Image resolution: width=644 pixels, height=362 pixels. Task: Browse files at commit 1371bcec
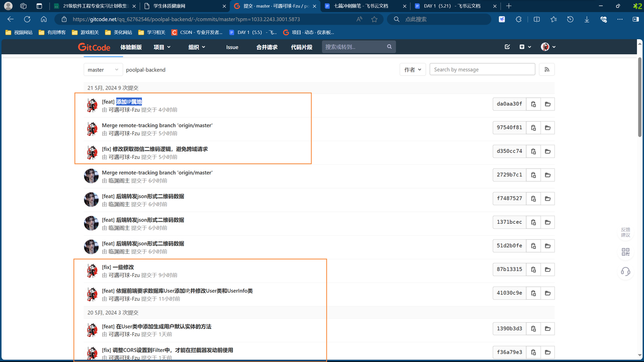(547, 222)
